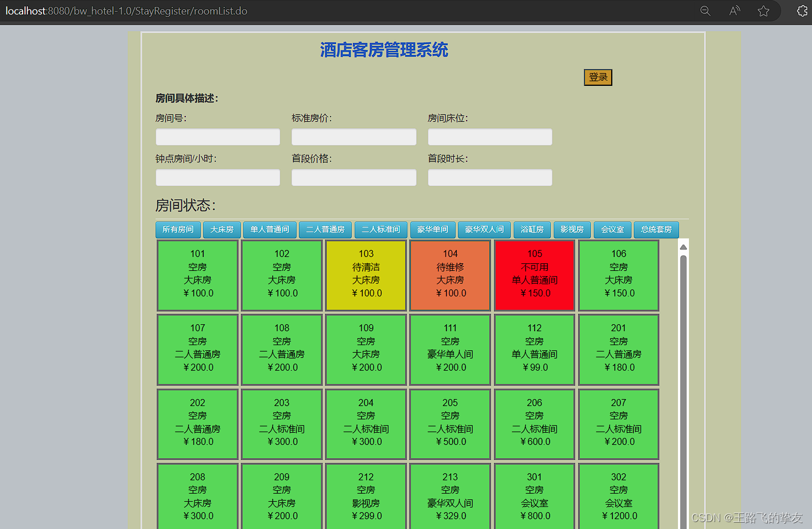Select the 总统套房 room category filter
This screenshot has height=529, width=812.
[656, 230]
